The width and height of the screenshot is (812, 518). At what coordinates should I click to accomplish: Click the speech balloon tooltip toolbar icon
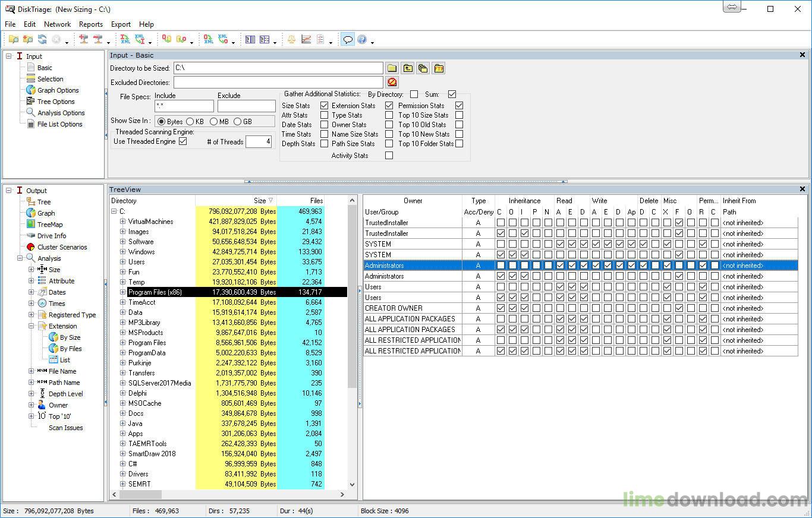(348, 40)
